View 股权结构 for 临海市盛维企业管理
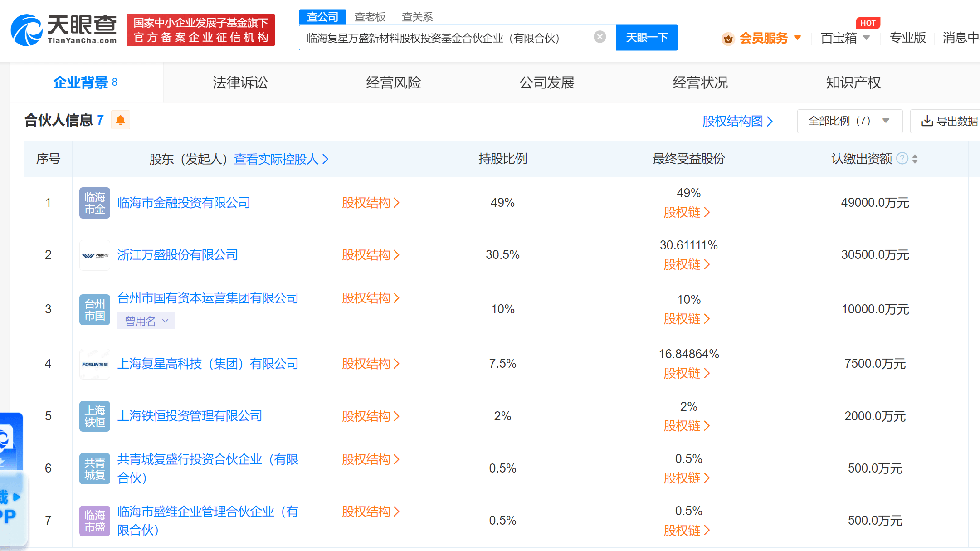 coord(371,512)
